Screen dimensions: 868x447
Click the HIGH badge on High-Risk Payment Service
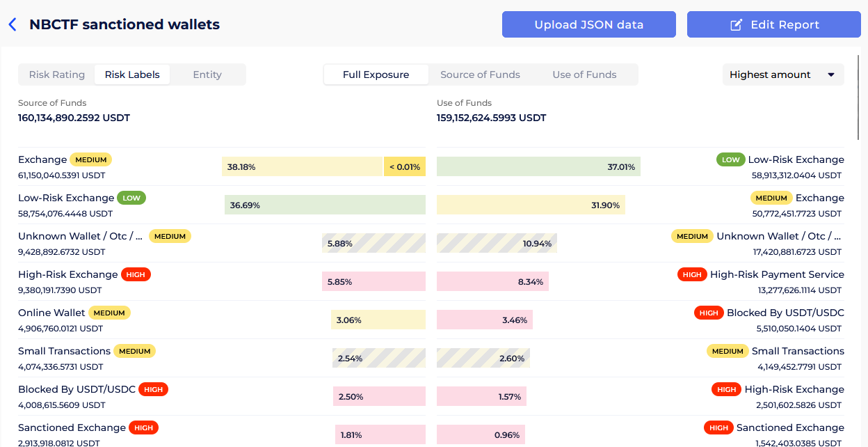click(692, 275)
